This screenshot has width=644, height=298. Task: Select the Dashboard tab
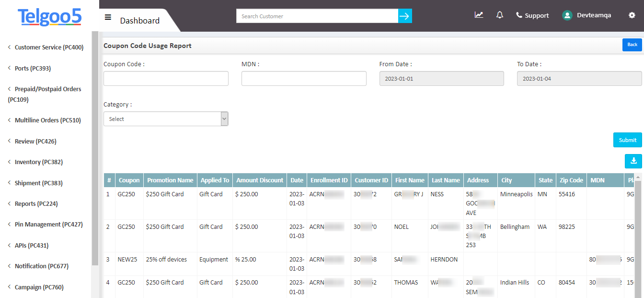tap(139, 21)
